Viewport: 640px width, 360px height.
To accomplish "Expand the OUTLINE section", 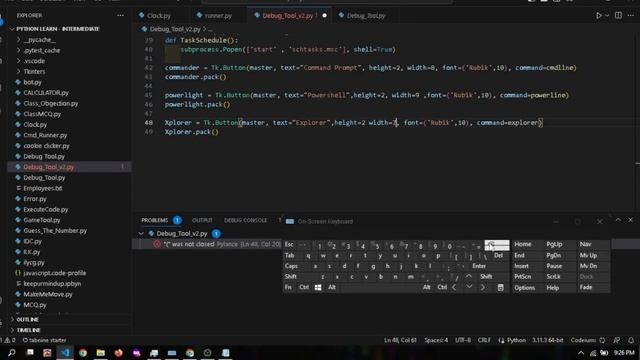I will 27,320.
